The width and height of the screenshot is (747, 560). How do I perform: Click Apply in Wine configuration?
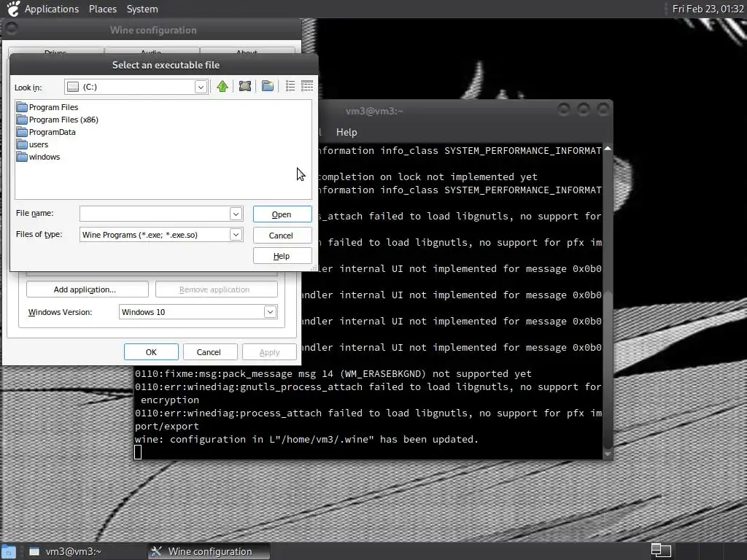click(269, 352)
